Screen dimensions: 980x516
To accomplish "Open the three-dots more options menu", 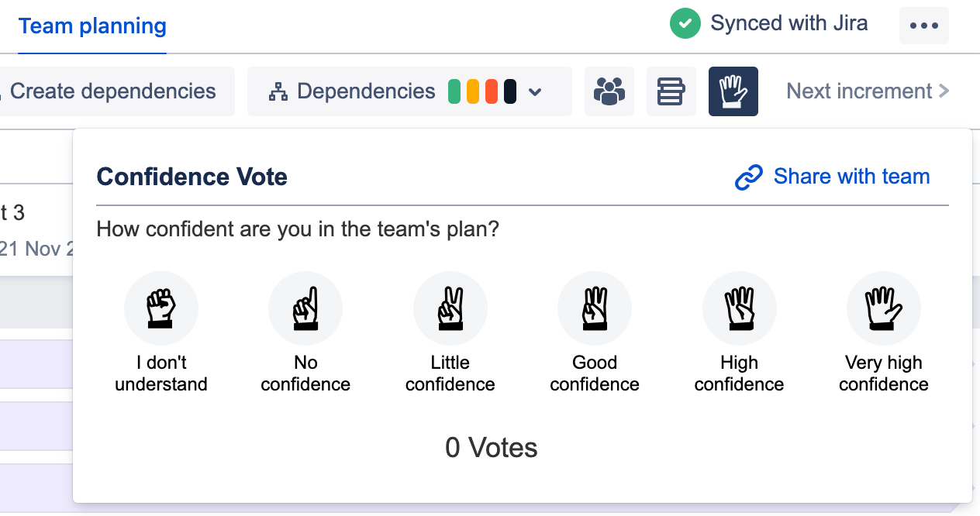I will 924,26.
